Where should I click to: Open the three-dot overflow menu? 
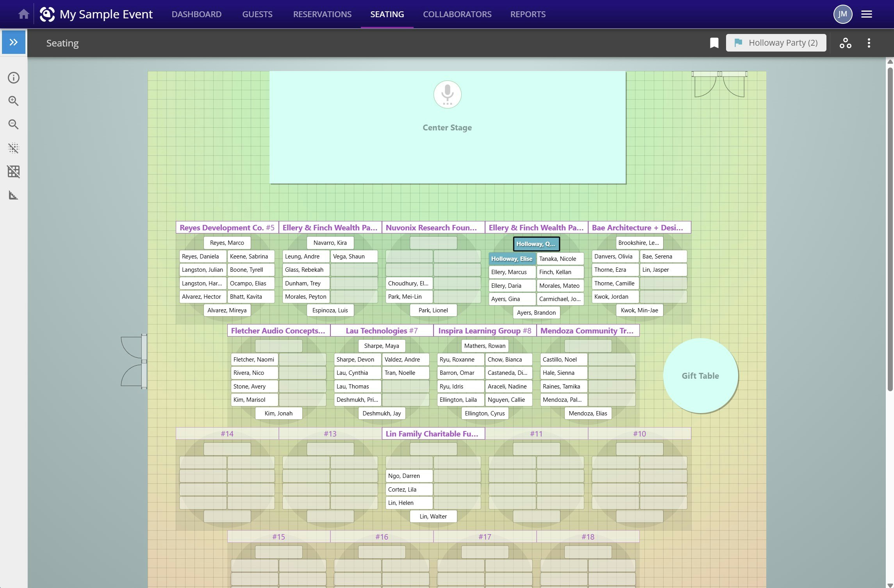pos(868,43)
